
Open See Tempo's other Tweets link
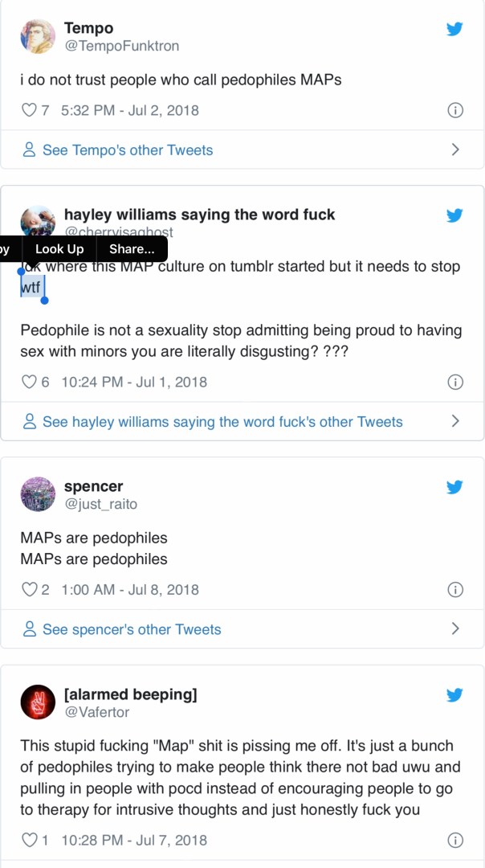point(127,150)
